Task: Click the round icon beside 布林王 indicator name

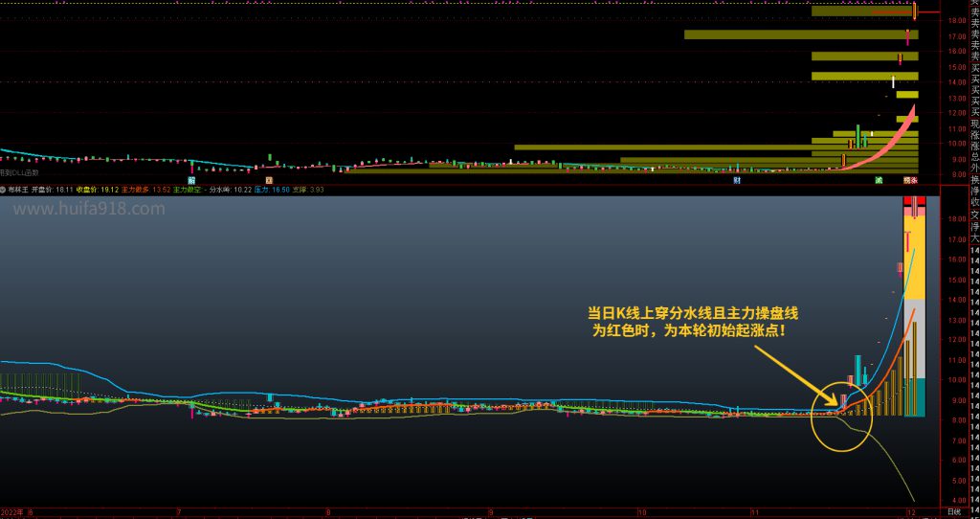Action: tap(4, 190)
